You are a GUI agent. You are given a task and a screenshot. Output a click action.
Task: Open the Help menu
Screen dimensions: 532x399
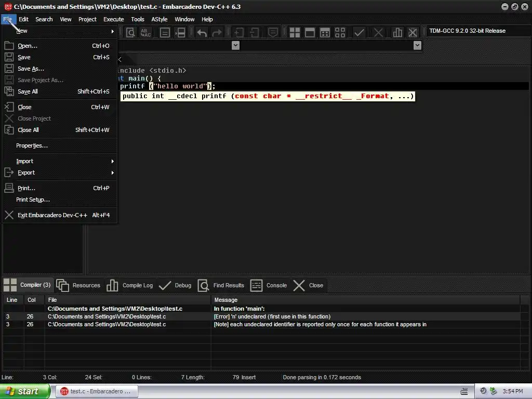click(x=207, y=19)
